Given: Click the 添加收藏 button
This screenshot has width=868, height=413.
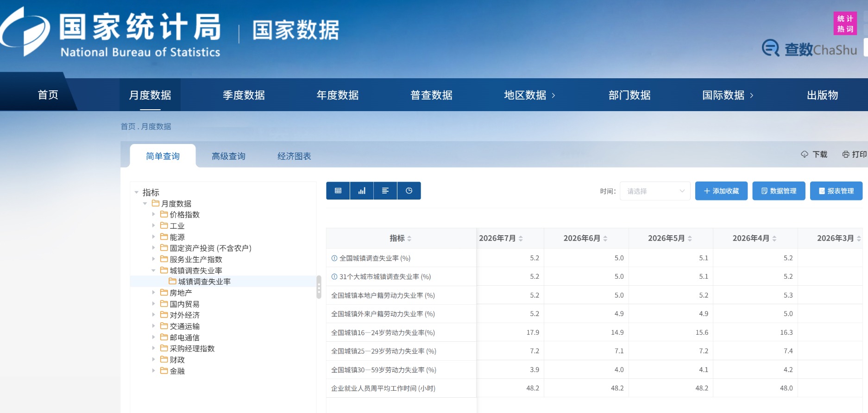Looking at the screenshot, I should click(x=721, y=191).
